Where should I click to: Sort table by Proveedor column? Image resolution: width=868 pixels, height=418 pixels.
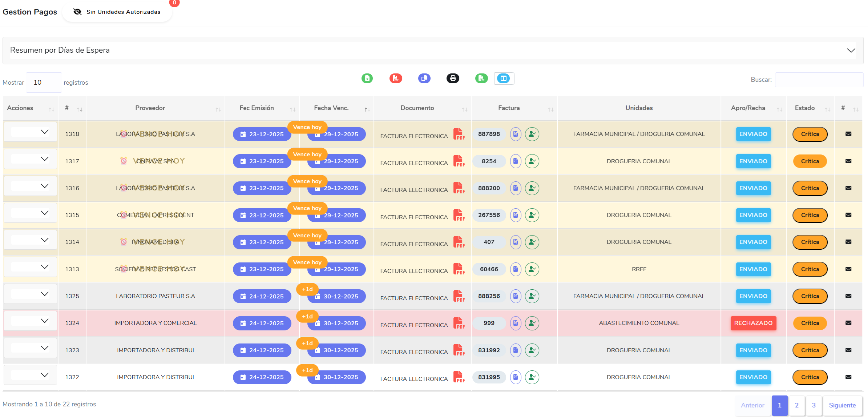coord(150,108)
